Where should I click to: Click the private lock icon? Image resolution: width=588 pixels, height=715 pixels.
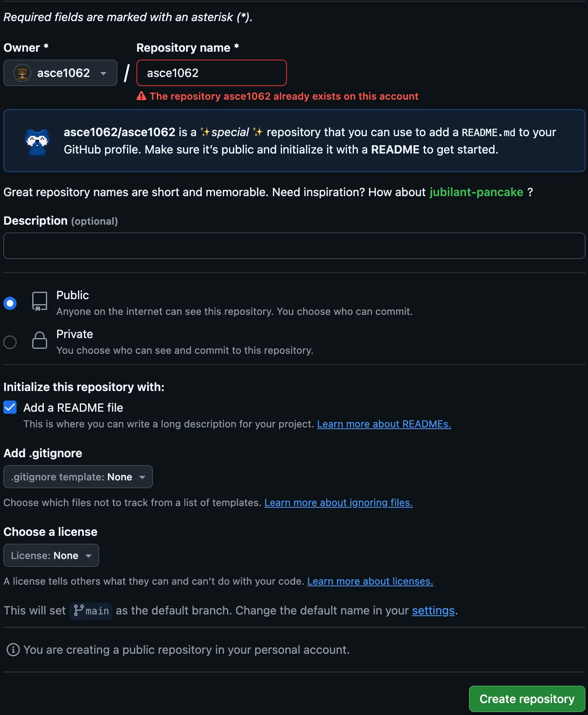40,340
